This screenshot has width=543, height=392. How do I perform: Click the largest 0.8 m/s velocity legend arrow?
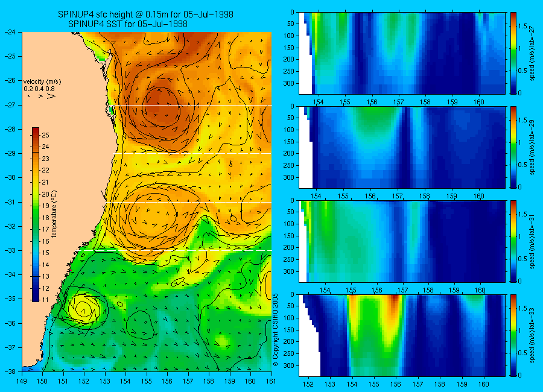51,96
